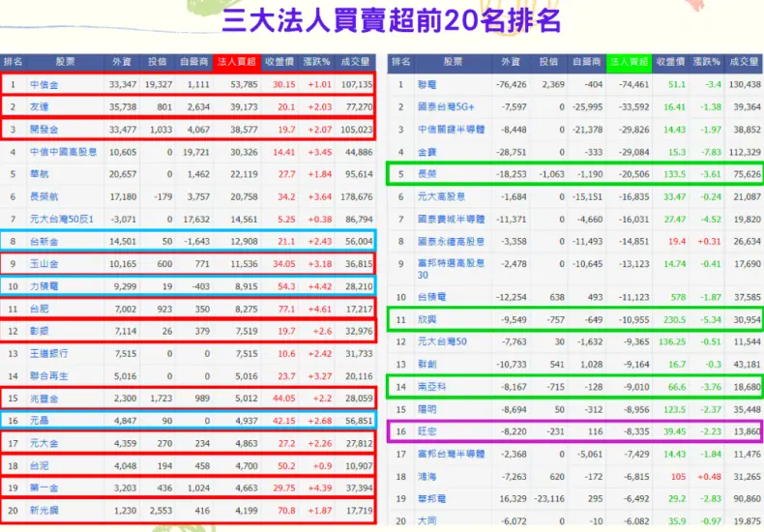Image resolution: width=764 pixels, height=532 pixels.
Task: Open the 開發金 stock link
Action: 44,130
